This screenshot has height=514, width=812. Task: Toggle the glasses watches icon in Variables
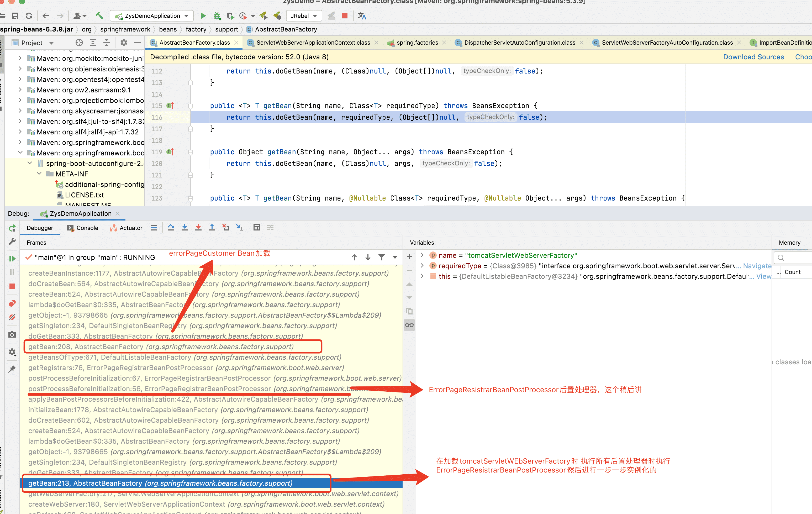[409, 325]
